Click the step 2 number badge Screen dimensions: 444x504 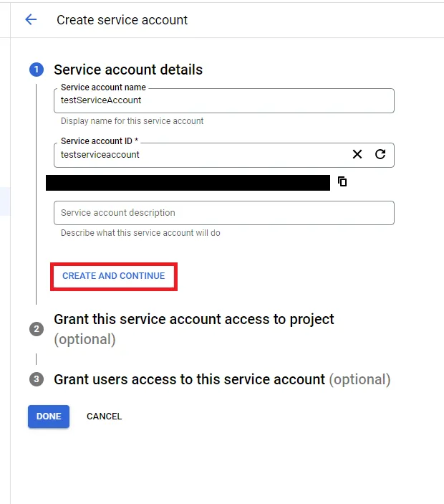tap(36, 329)
